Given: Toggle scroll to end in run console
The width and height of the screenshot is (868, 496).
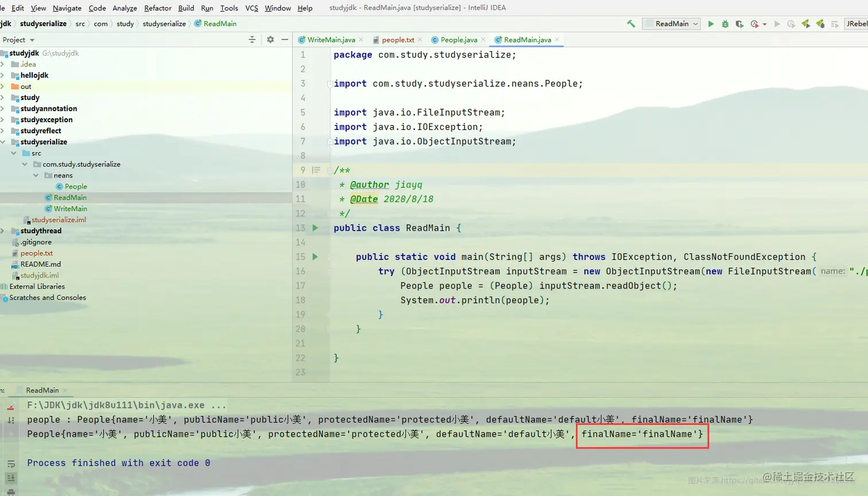Looking at the screenshot, I should 11,478.
